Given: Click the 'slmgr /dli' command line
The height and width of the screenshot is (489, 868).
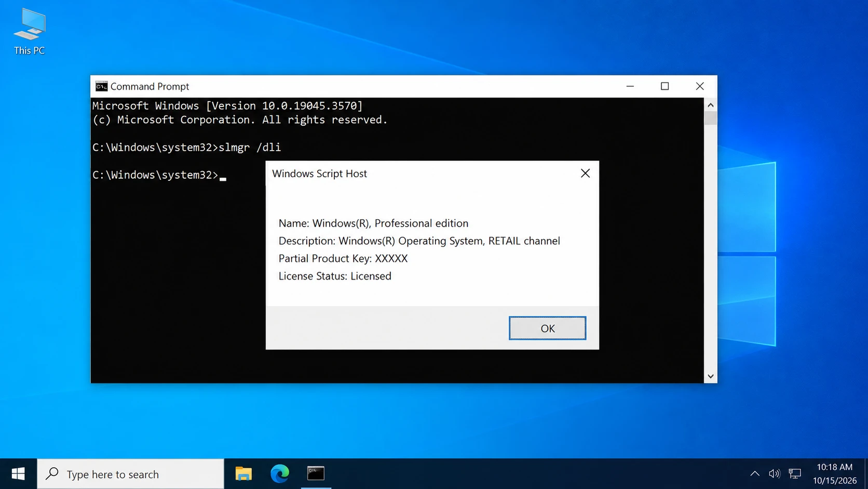Looking at the screenshot, I should 186,147.
